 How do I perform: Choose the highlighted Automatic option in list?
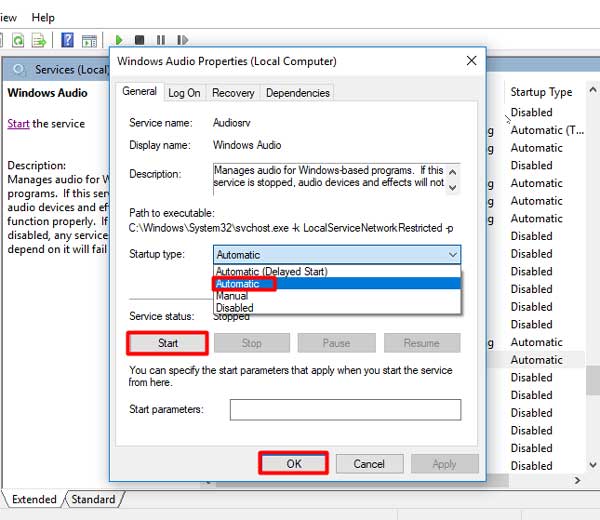pyautogui.click(x=337, y=284)
